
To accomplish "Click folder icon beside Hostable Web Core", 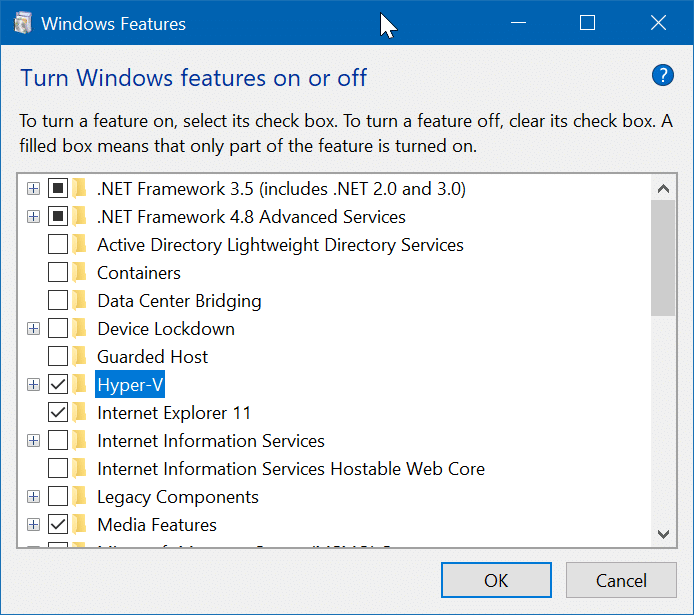I will click(80, 468).
